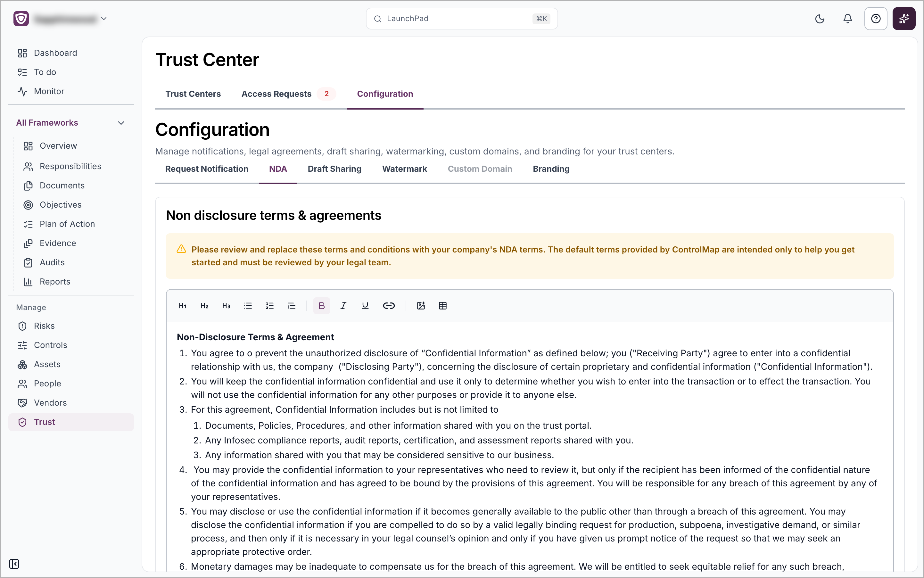Apply Heading 2 format in the editor
The height and width of the screenshot is (578, 924).
[x=204, y=306]
